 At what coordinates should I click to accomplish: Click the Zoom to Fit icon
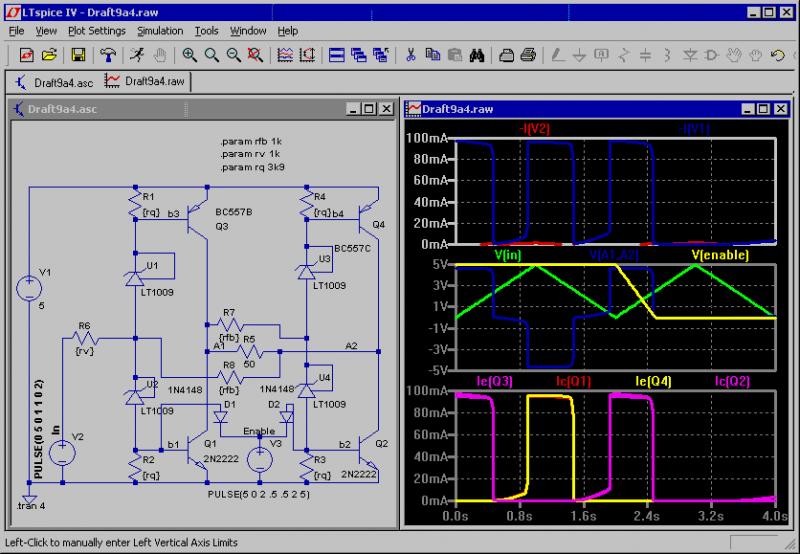pyautogui.click(x=255, y=55)
